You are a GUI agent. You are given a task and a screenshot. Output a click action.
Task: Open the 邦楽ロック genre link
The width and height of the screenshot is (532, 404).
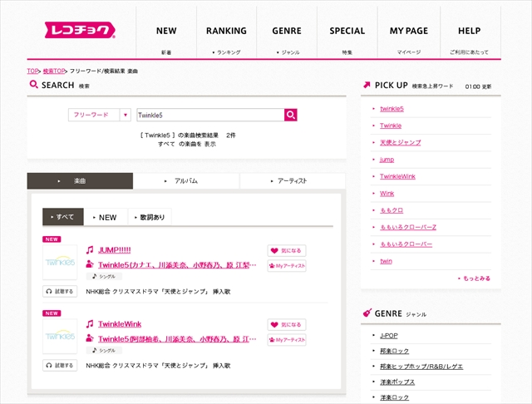click(394, 351)
